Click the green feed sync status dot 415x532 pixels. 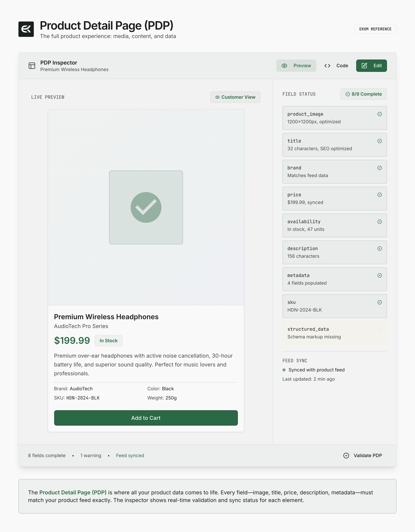(x=284, y=370)
